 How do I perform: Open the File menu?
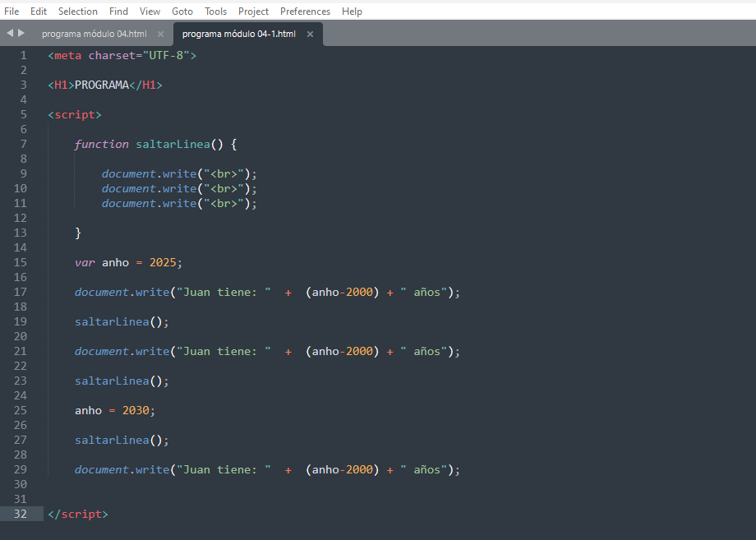click(12, 11)
